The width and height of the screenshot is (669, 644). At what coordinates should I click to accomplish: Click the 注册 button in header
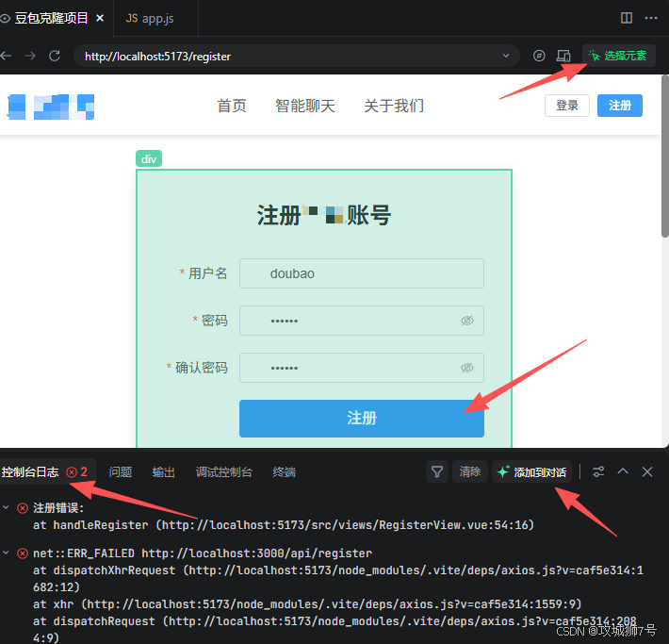pos(619,106)
